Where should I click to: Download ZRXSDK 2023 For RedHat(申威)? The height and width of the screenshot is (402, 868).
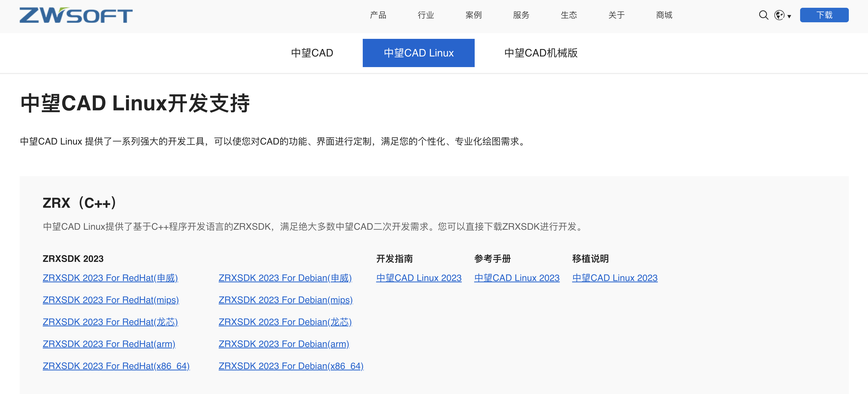pos(110,278)
